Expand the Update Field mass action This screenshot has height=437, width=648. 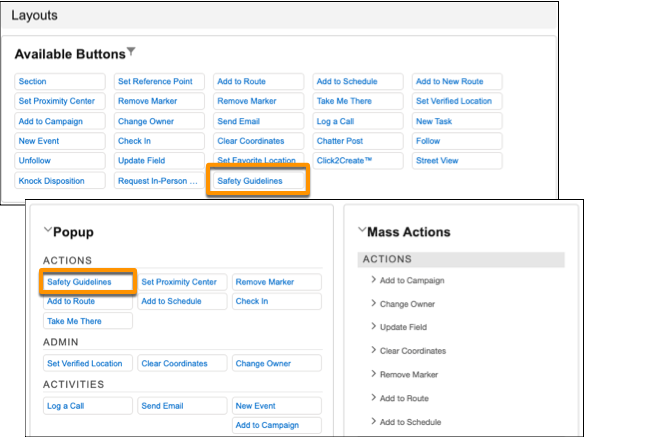click(x=373, y=326)
